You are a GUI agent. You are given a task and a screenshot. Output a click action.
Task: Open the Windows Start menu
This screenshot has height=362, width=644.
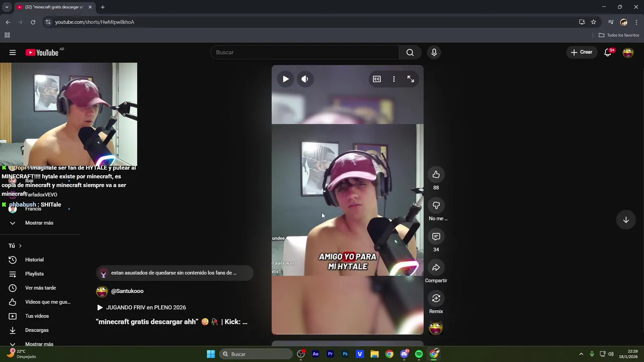click(x=211, y=354)
